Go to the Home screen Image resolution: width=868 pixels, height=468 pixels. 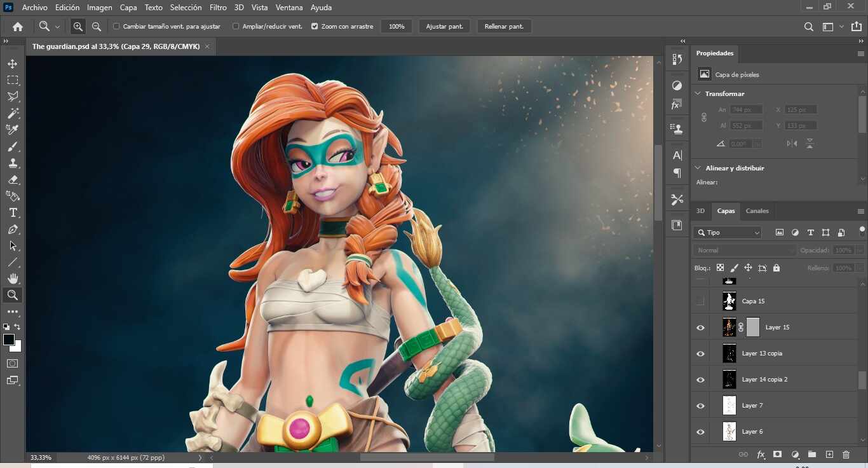[x=18, y=27]
